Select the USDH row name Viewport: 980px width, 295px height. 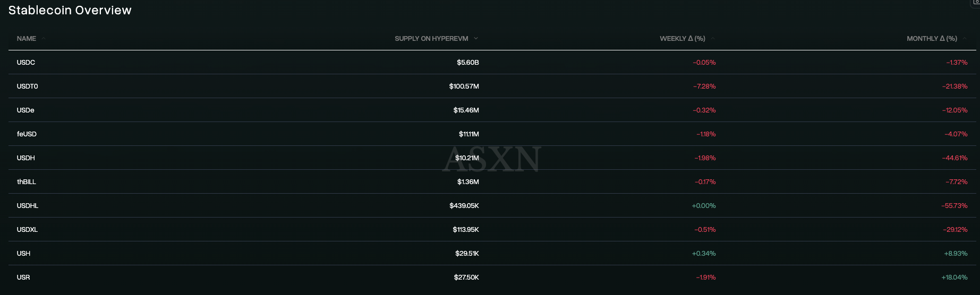(x=26, y=158)
